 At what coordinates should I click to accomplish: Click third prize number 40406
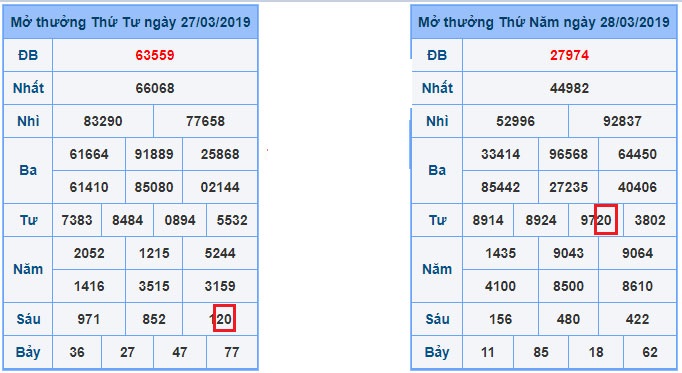pos(638,187)
